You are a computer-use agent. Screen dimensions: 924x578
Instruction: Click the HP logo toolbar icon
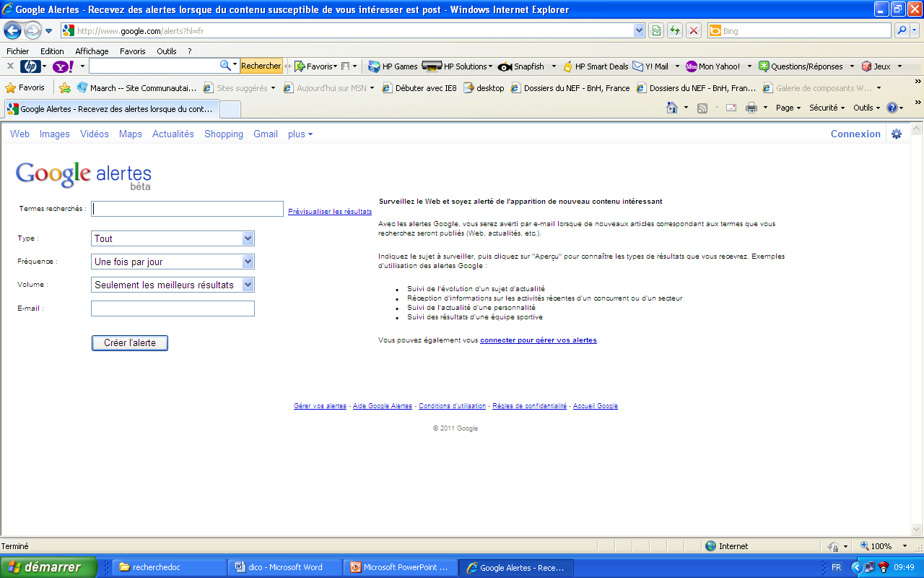30,66
